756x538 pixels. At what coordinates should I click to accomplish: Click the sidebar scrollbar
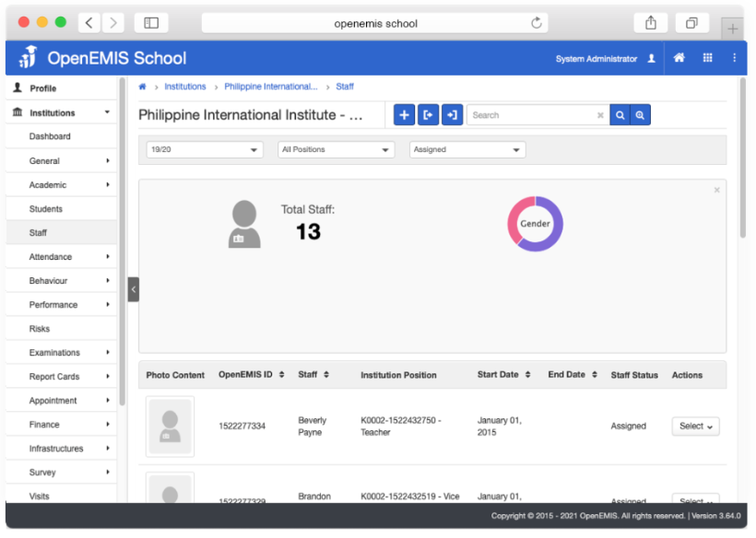122,240
